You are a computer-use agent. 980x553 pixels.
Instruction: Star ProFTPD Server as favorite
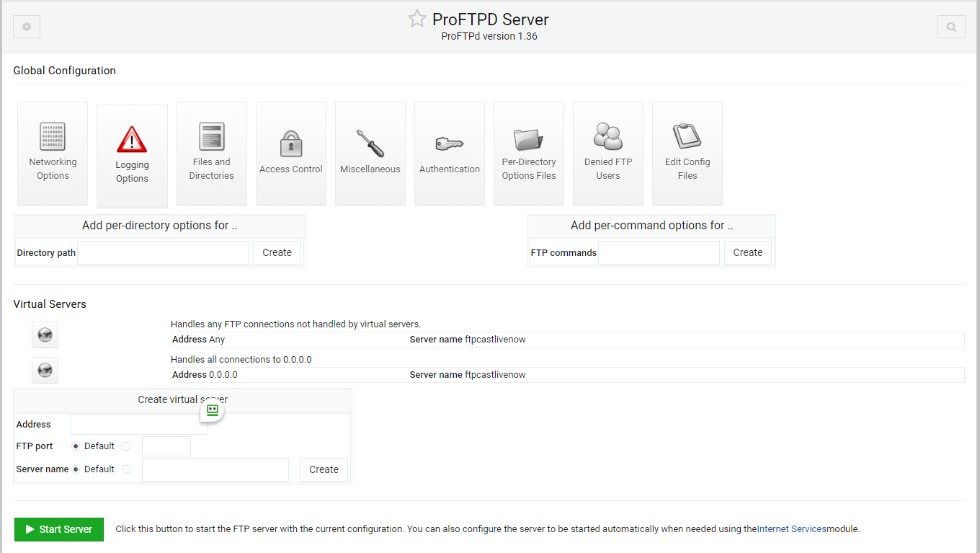tap(417, 19)
